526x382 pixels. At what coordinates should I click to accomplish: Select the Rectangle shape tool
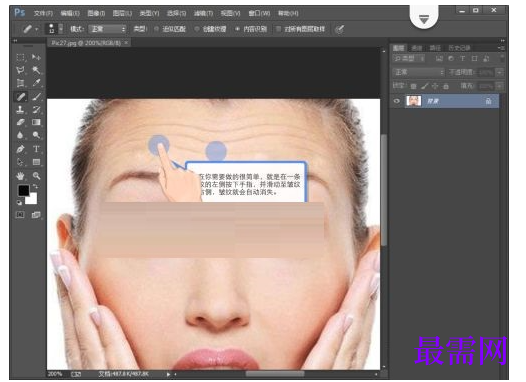tap(36, 162)
